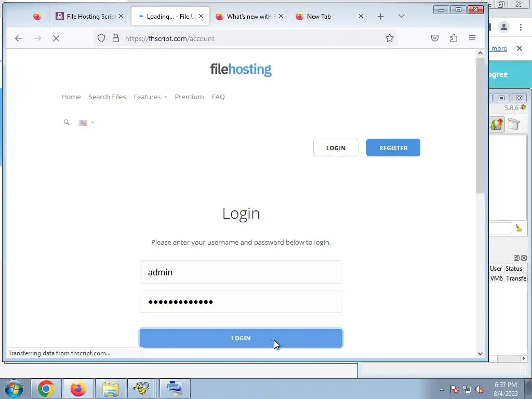Click the 'more' link in background window
The width and height of the screenshot is (532, 399).
click(499, 48)
